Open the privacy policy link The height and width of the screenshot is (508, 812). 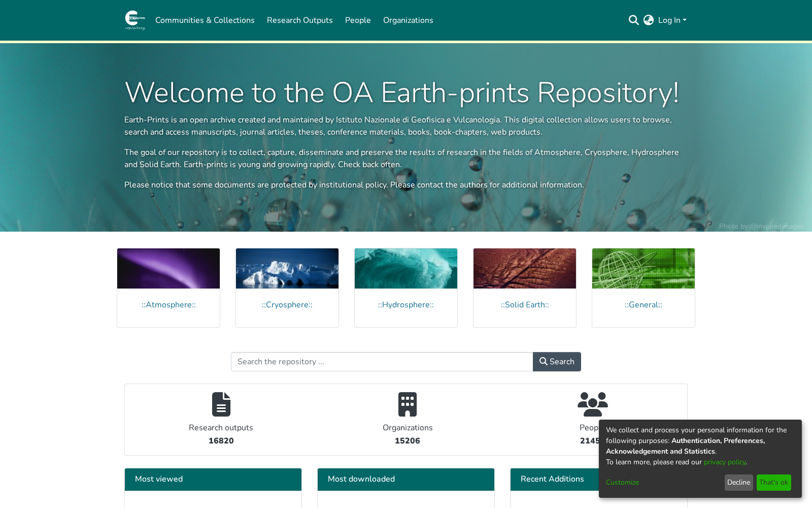point(725,462)
